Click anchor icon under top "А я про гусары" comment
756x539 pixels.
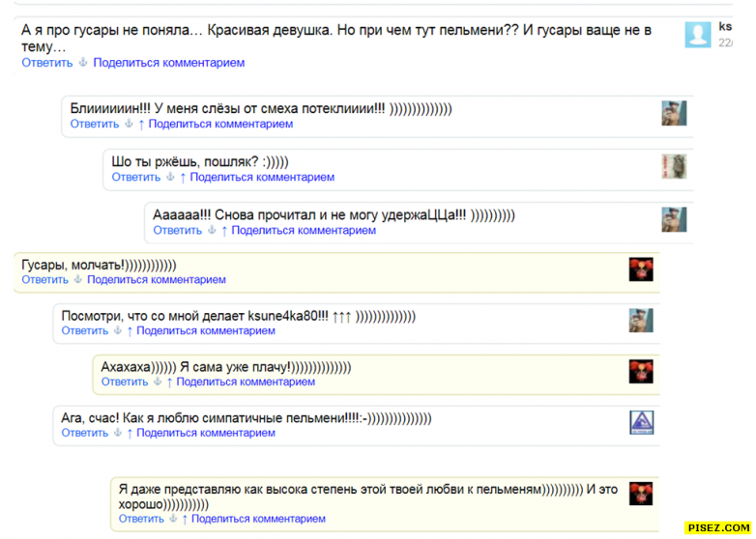pyautogui.click(x=83, y=63)
